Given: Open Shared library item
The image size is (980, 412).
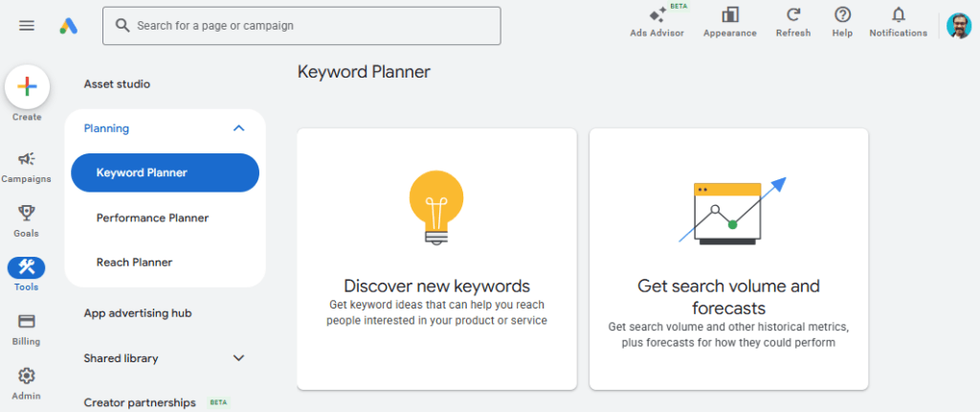Looking at the screenshot, I should pos(121,358).
